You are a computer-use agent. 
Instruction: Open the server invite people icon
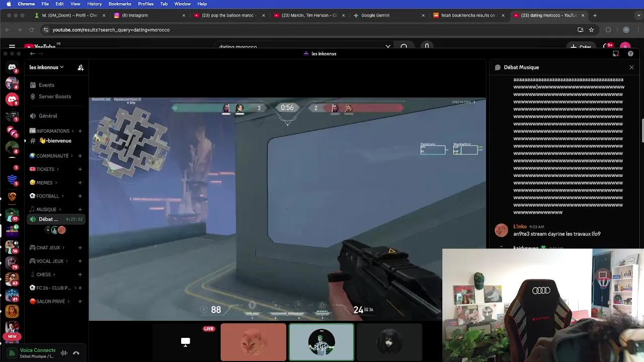point(80,67)
